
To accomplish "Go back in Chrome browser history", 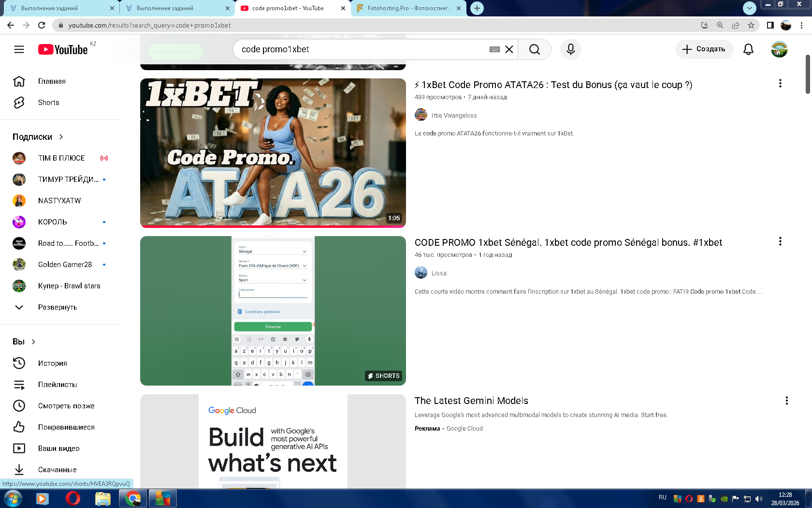I will [x=11, y=25].
